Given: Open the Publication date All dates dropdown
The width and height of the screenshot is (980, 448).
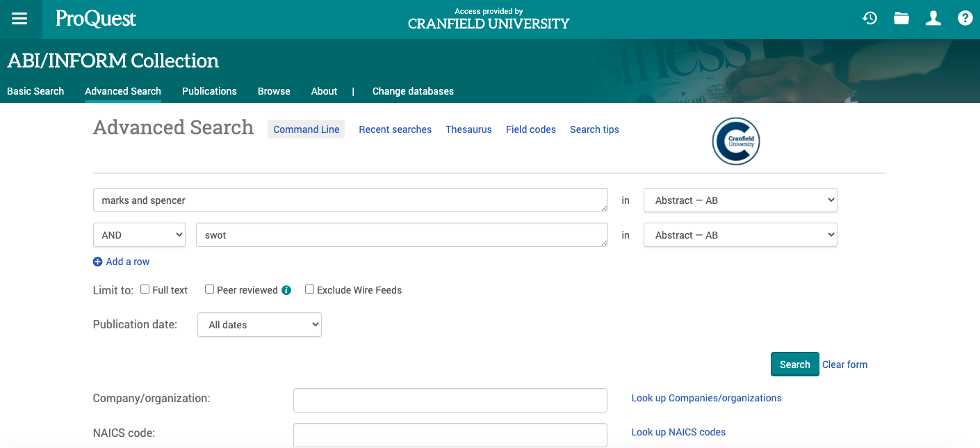Looking at the screenshot, I should [x=259, y=325].
